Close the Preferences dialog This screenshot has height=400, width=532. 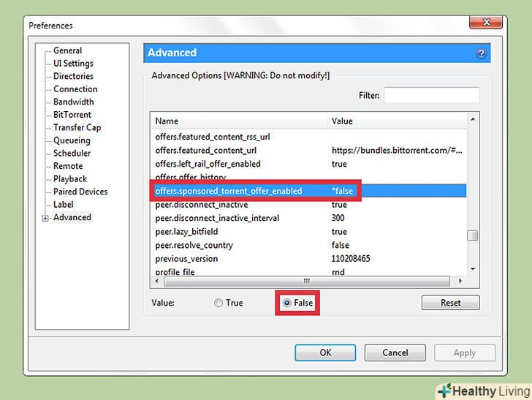(x=486, y=23)
